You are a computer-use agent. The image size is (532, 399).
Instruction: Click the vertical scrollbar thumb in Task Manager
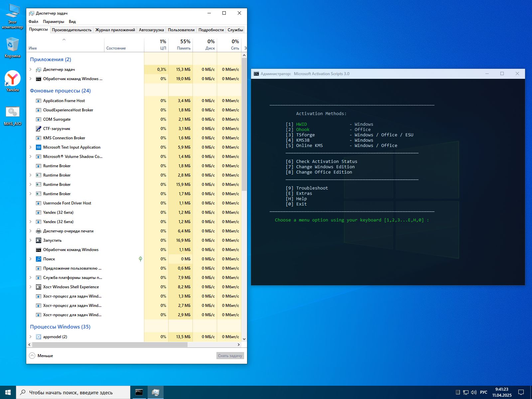pyautogui.click(x=244, y=124)
